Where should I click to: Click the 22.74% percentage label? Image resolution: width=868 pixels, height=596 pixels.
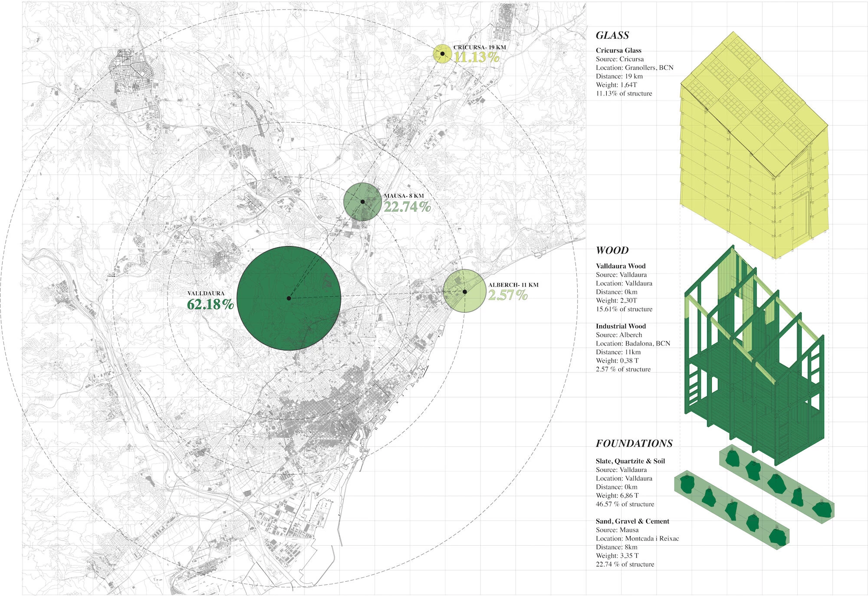(407, 207)
